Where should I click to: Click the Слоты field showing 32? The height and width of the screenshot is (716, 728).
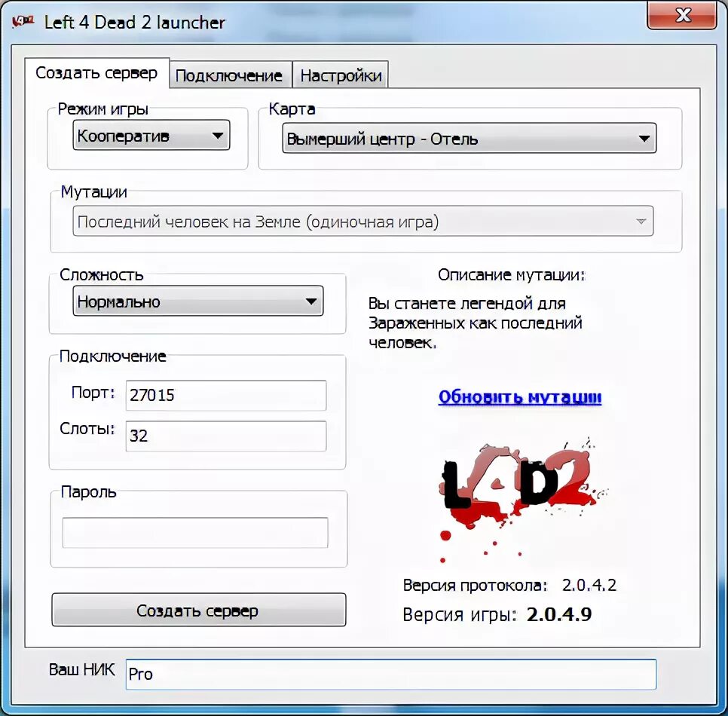(x=225, y=436)
